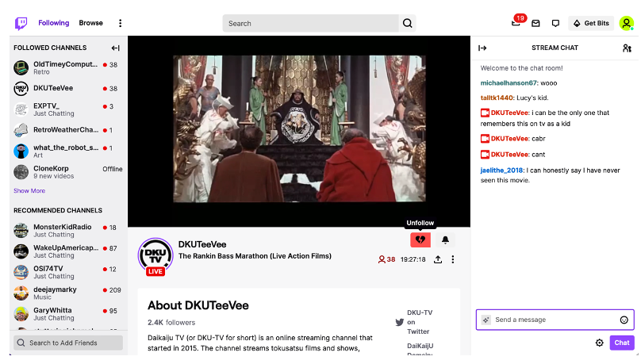Open EXPTV_ channel in sidebar

[x=68, y=109]
